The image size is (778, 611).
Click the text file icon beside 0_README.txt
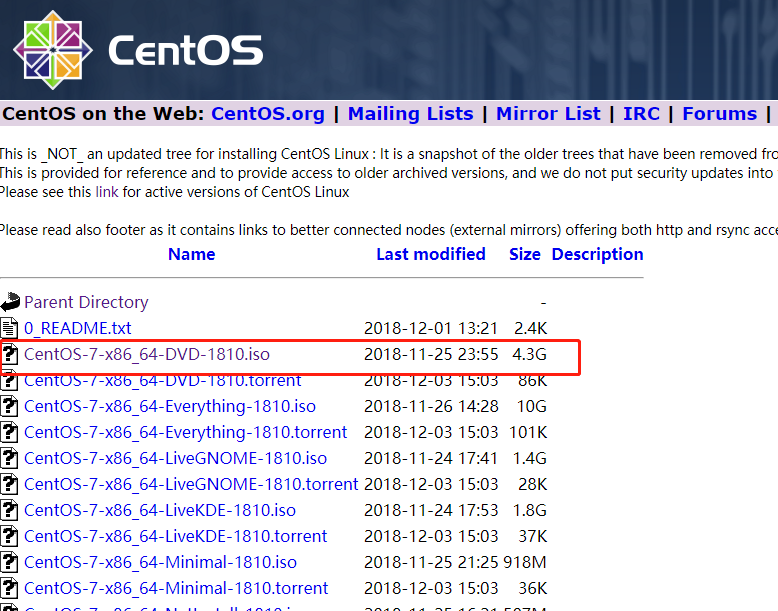click(x=9, y=328)
